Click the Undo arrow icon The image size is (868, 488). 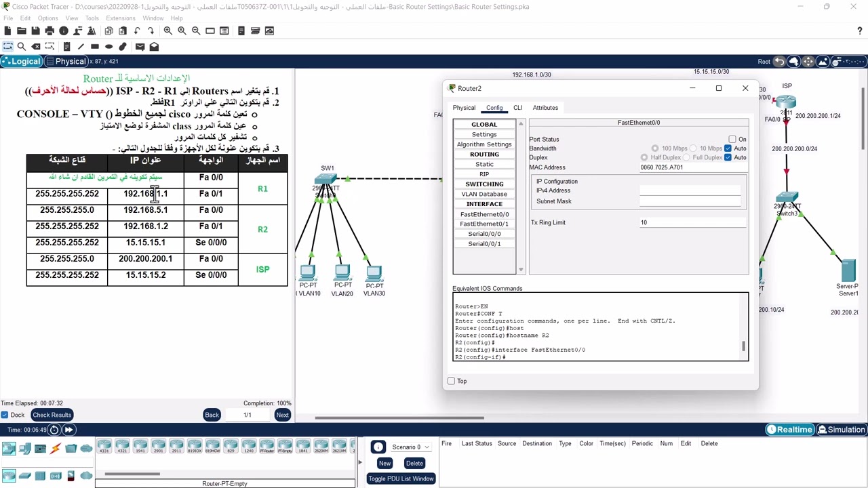click(137, 30)
